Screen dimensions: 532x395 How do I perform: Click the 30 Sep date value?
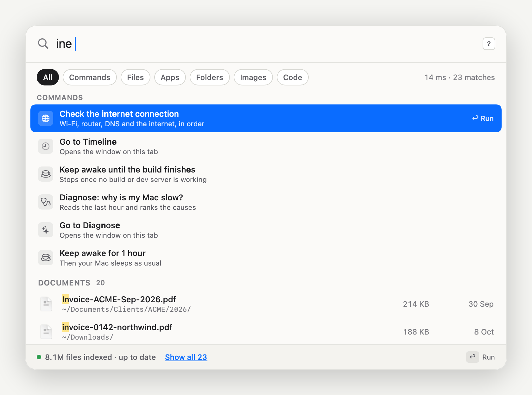click(x=481, y=304)
